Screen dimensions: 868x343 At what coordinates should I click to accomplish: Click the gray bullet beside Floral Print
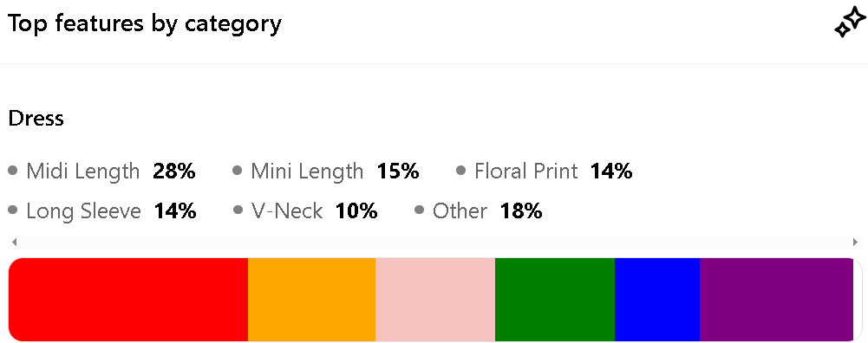coord(460,171)
